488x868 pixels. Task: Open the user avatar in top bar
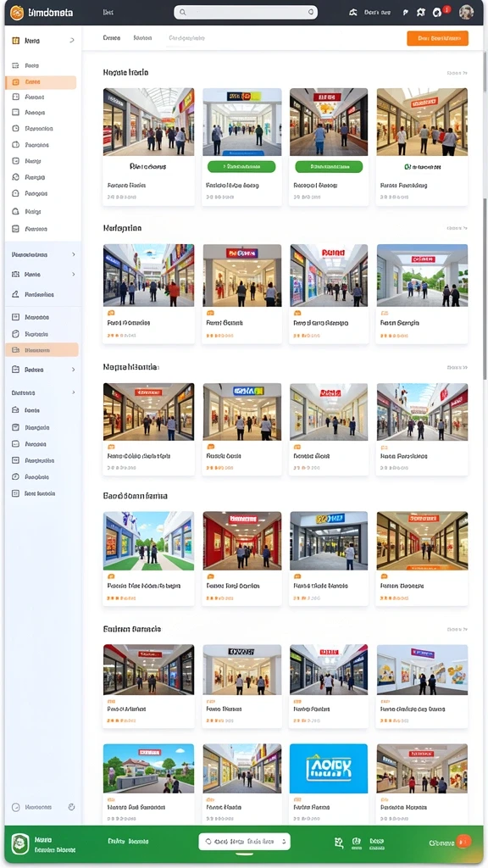click(466, 12)
